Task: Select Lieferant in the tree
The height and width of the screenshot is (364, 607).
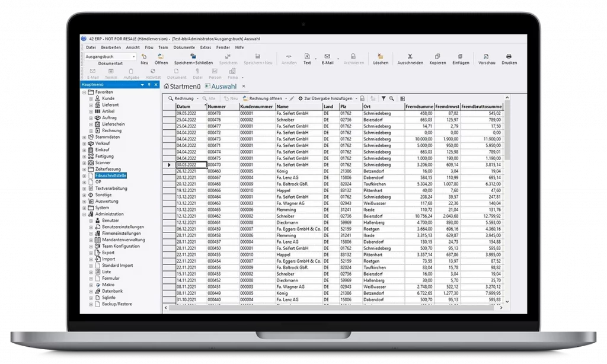Action: point(110,105)
